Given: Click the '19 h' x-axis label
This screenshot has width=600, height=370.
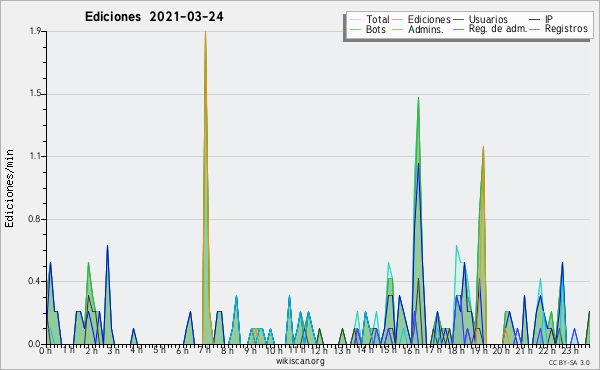Looking at the screenshot, I should (478, 350).
